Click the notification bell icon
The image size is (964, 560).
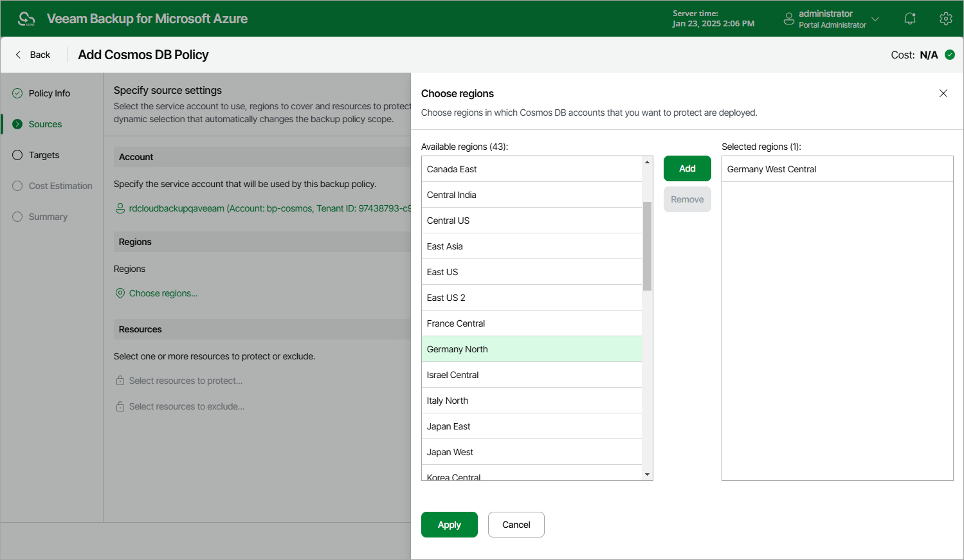[x=909, y=19]
